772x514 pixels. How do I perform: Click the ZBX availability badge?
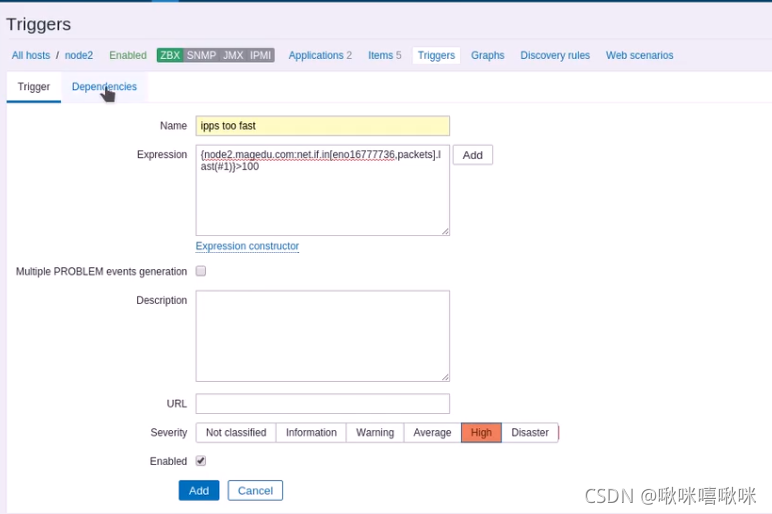[x=170, y=55]
